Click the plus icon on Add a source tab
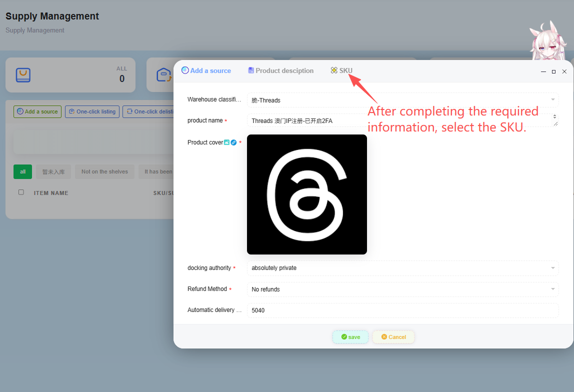Screen dimensions: 574x392 tap(185, 70)
